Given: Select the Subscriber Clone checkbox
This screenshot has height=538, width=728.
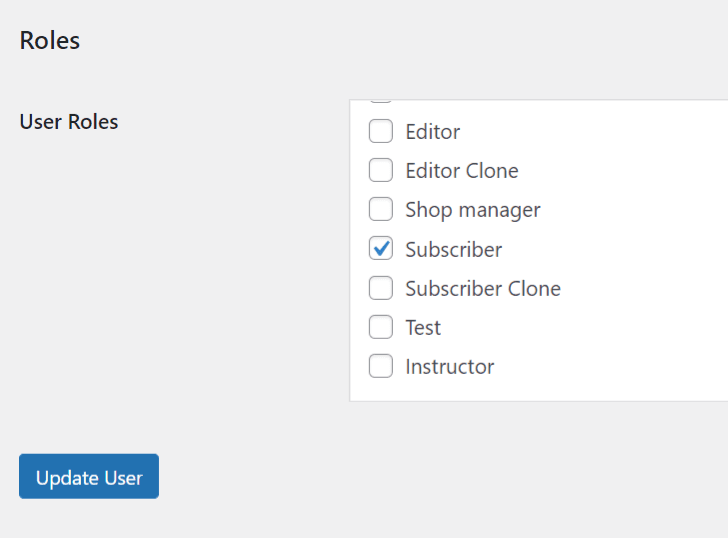Looking at the screenshot, I should [x=381, y=288].
